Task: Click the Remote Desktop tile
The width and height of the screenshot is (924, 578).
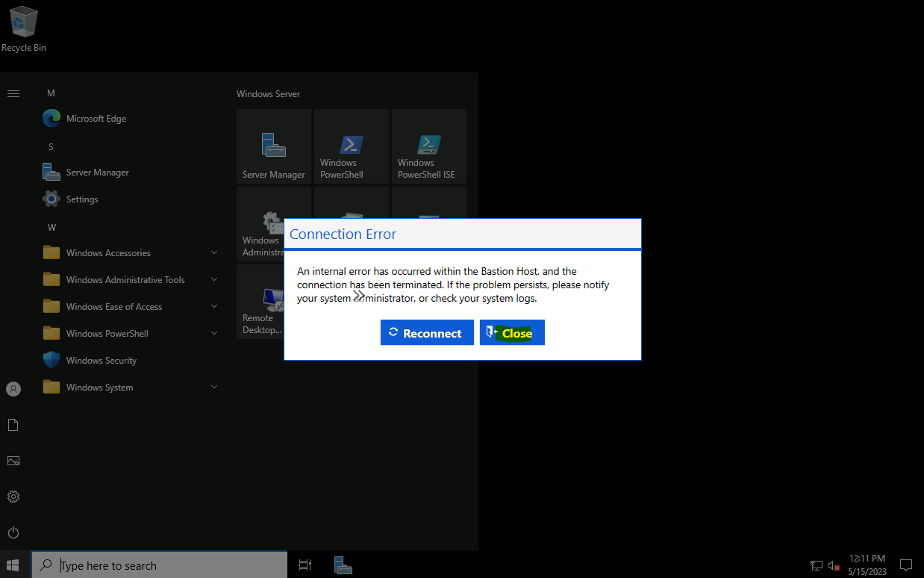Action: (260, 302)
